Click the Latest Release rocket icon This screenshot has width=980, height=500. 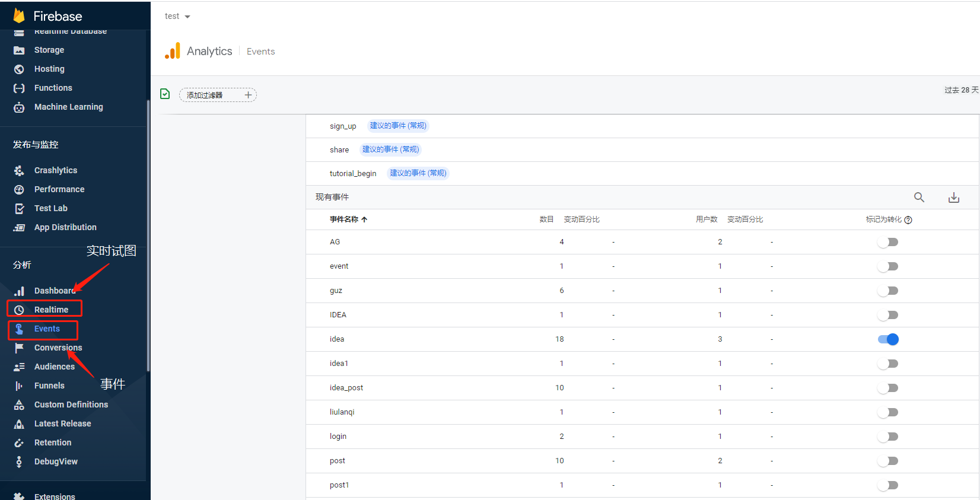19,424
